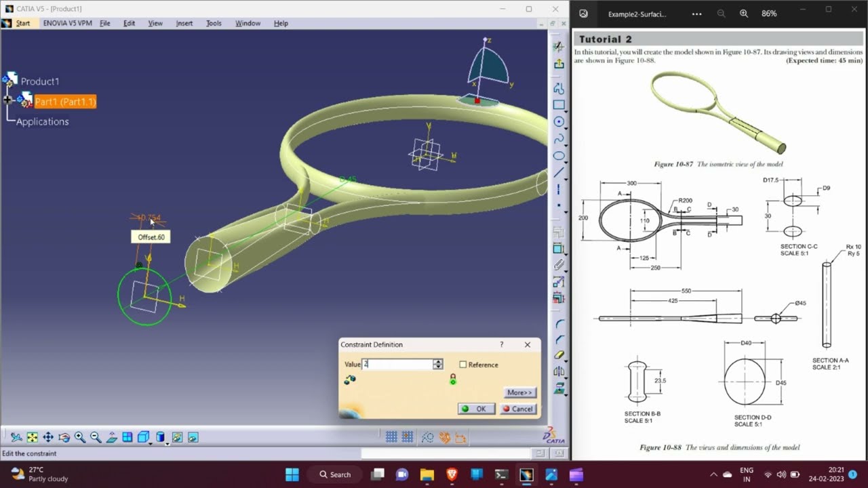This screenshot has width=868, height=488.
Task: Select the Line sketch tool
Action: tap(559, 173)
